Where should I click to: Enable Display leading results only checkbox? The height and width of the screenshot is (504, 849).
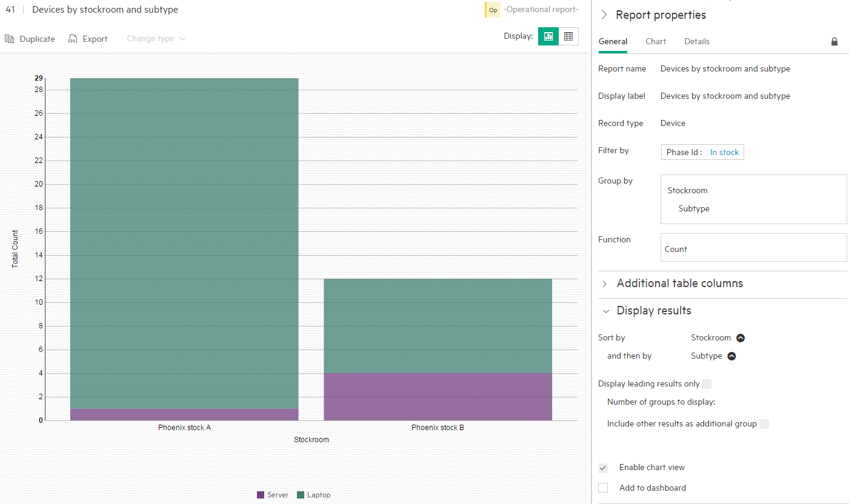pos(706,383)
